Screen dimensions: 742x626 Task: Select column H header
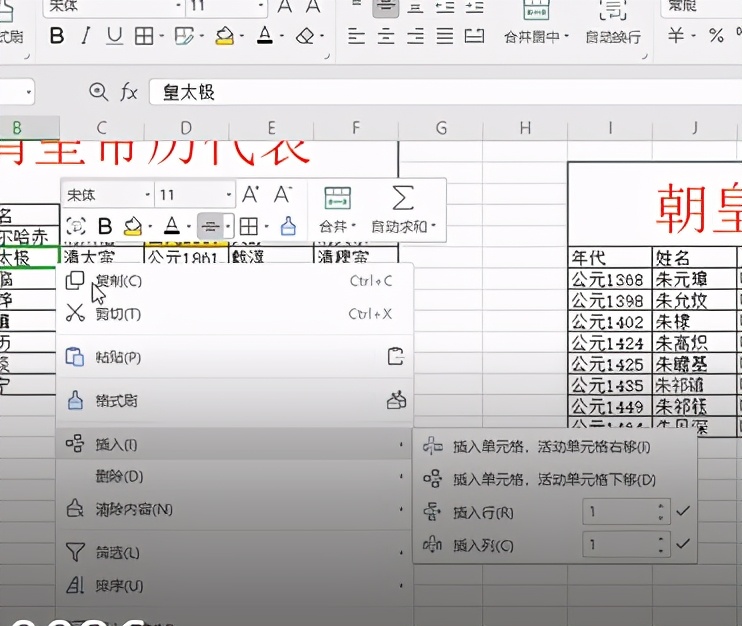pos(525,128)
